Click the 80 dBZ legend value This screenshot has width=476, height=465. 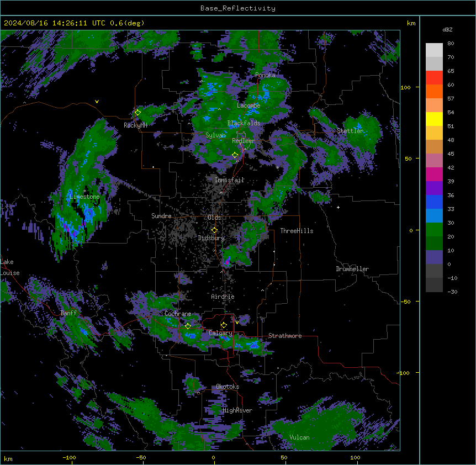[451, 44]
